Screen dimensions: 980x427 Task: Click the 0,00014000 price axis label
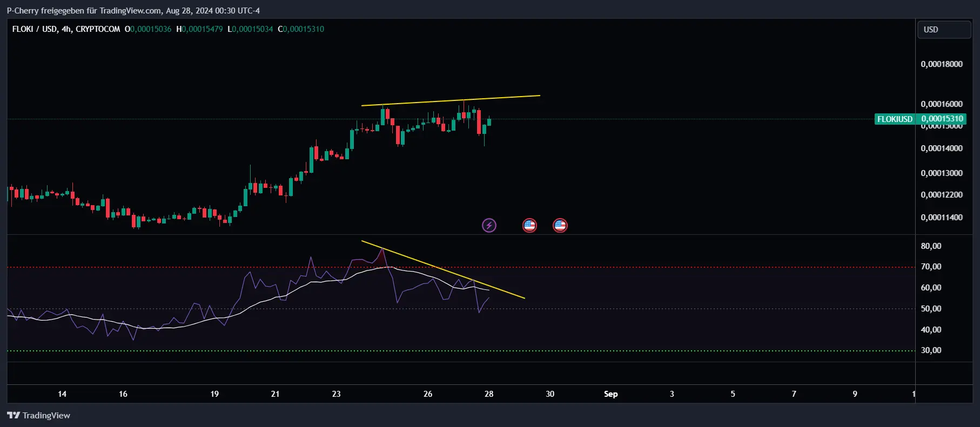point(942,148)
